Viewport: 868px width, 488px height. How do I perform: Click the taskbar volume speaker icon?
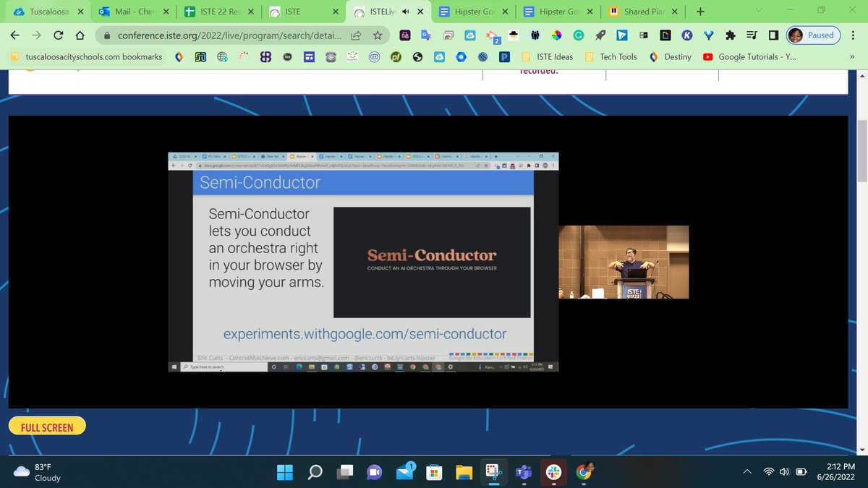(x=784, y=472)
